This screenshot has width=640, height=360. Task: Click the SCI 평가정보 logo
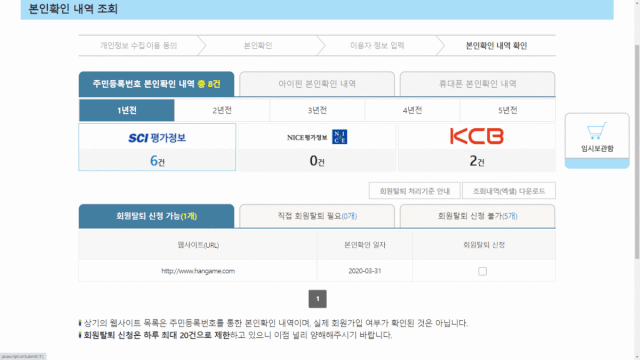pos(157,138)
